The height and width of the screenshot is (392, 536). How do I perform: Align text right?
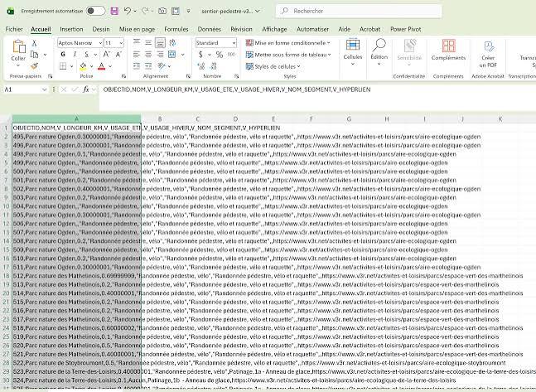coord(160,54)
